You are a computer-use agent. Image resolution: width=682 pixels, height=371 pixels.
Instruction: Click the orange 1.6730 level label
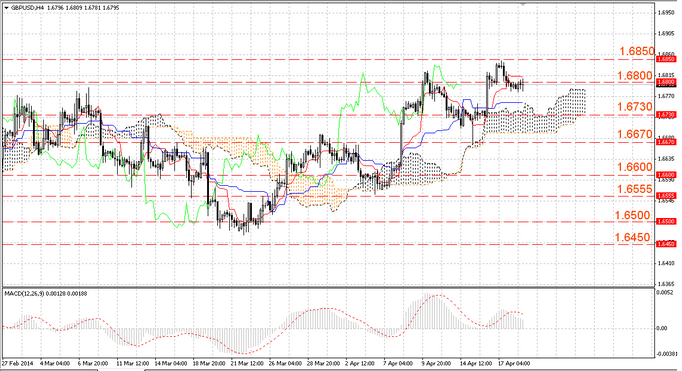tap(635, 107)
